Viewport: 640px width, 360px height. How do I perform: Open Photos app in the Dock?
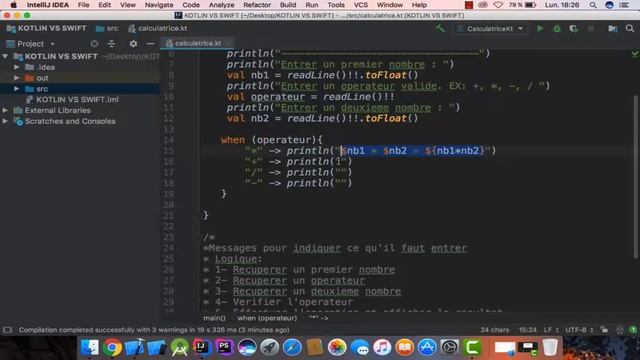[337, 348]
